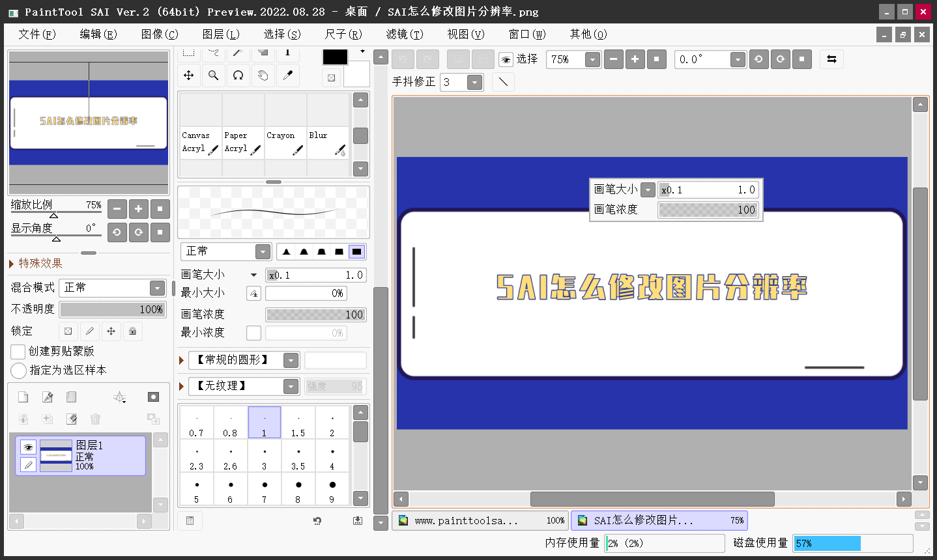Viewport: 937px width, 560px height.
Task: Select the Crayon brush
Action: (285, 142)
